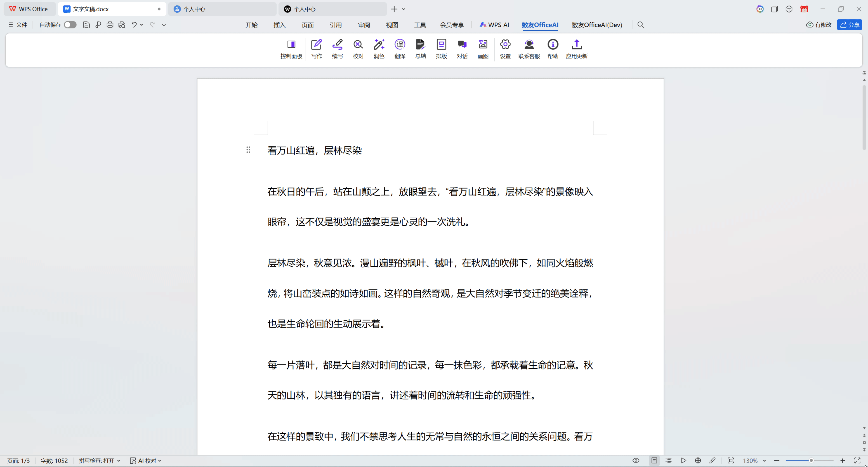
Task: Switch to the 审阅 ribbon tab
Action: tap(363, 25)
